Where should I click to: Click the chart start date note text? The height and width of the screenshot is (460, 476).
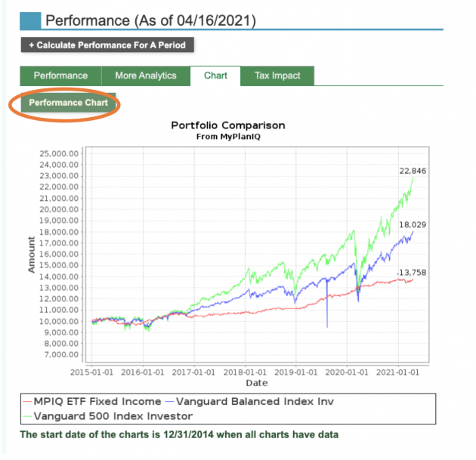[179, 434]
